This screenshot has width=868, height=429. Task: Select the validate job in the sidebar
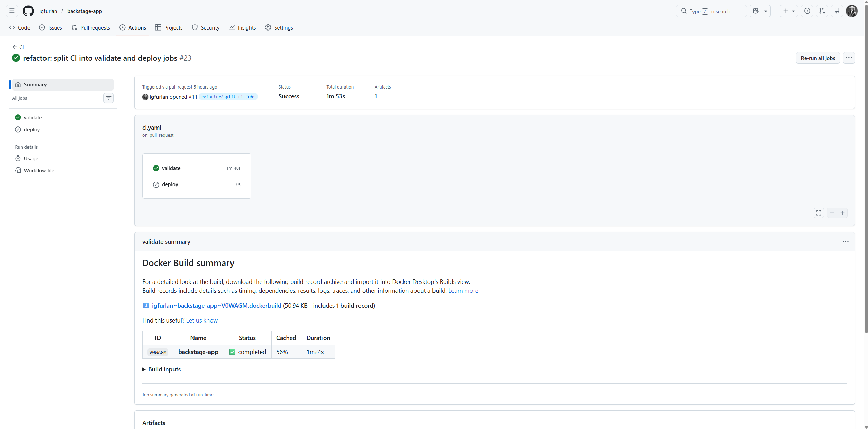(33, 117)
